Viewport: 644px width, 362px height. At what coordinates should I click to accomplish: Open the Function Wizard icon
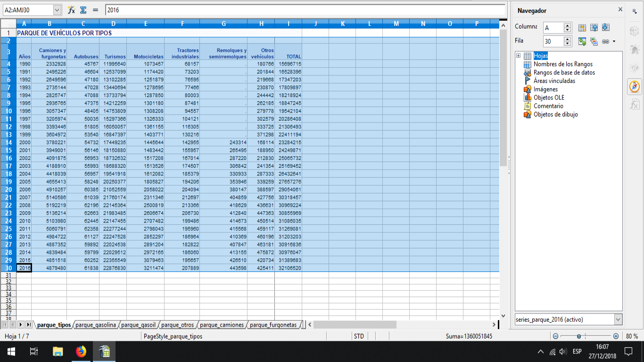click(x=72, y=10)
